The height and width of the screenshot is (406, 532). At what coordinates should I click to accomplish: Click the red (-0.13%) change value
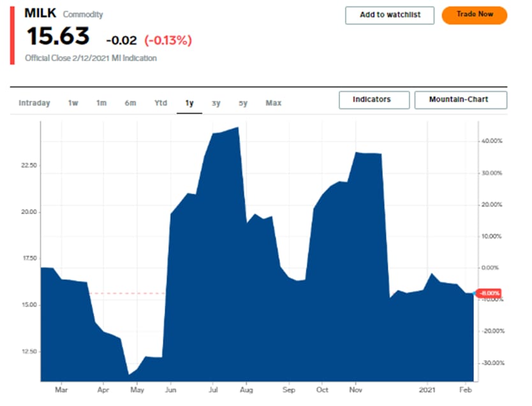(x=168, y=40)
